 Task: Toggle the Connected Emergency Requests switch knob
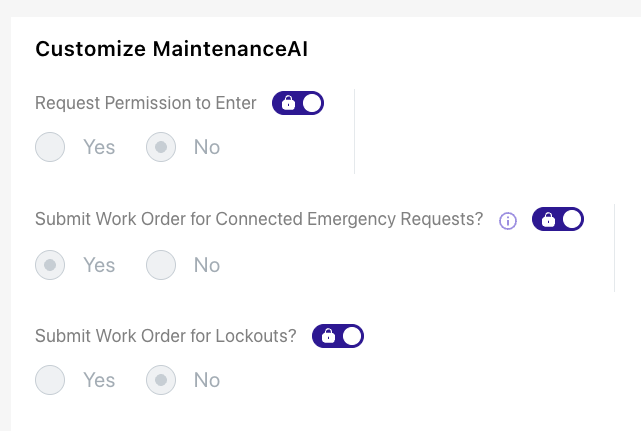pos(572,219)
